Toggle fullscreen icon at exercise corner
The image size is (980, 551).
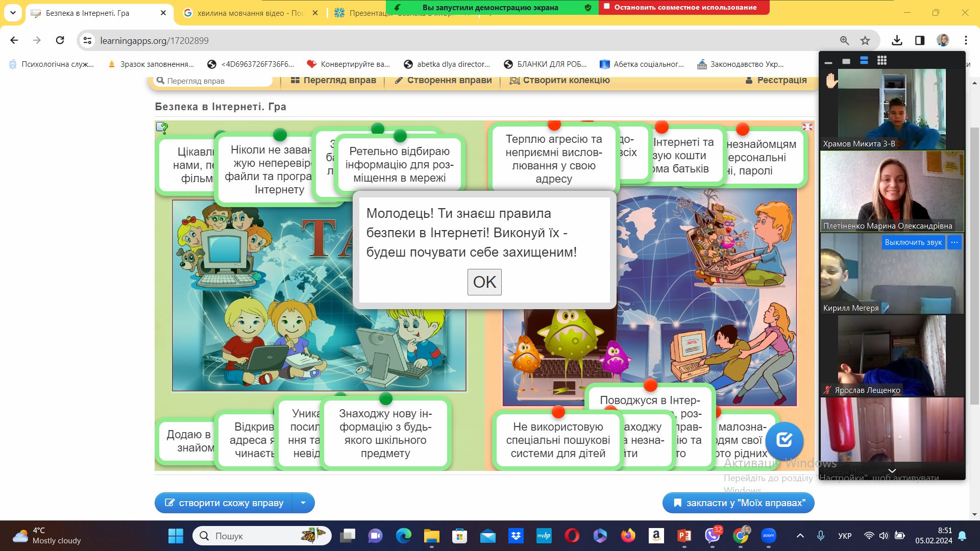coord(807,127)
